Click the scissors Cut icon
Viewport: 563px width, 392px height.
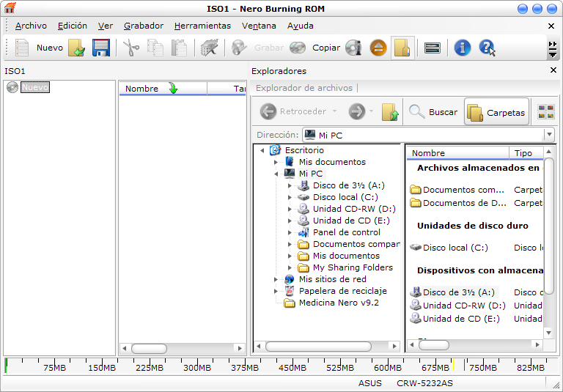click(x=130, y=48)
